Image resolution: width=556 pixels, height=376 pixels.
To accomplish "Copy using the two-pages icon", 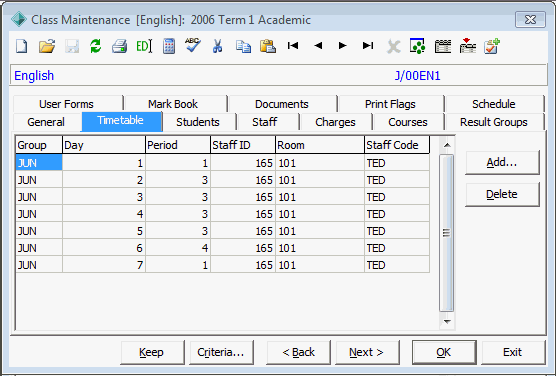I will click(243, 46).
